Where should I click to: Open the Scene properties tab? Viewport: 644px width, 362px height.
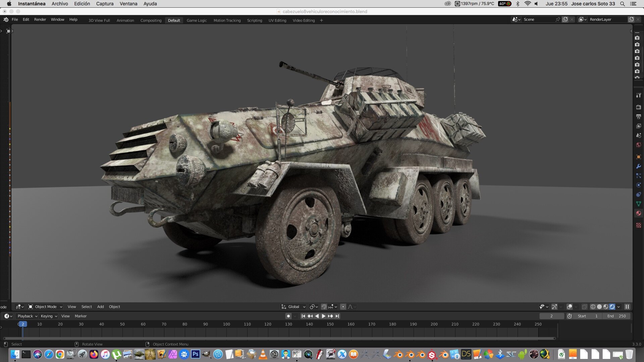click(638, 135)
